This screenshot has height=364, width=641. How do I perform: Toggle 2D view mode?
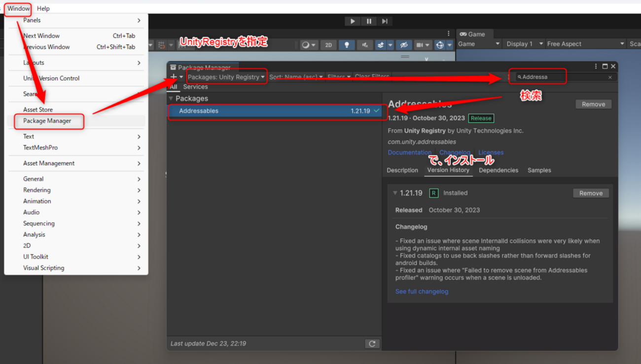(x=328, y=45)
